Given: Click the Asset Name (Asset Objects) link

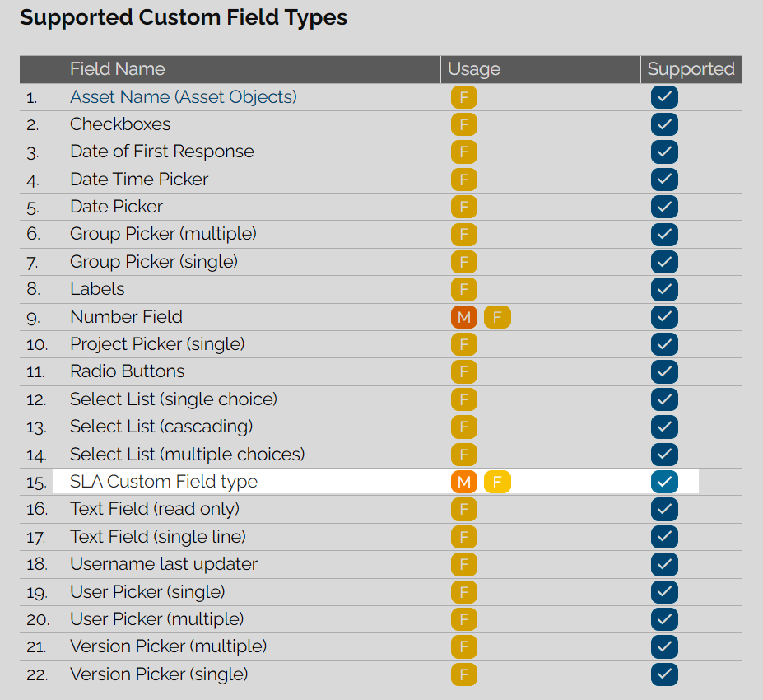Looking at the screenshot, I should click(x=183, y=97).
